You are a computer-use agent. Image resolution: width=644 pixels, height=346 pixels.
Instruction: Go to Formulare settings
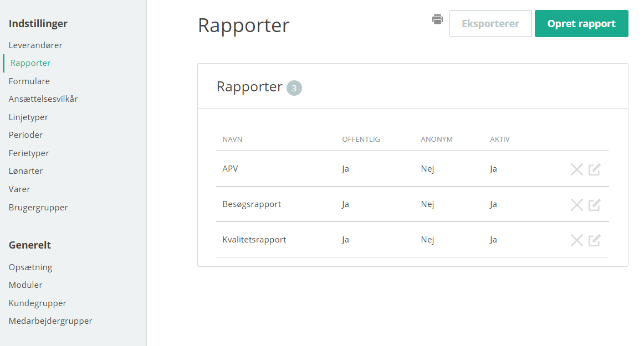click(29, 81)
